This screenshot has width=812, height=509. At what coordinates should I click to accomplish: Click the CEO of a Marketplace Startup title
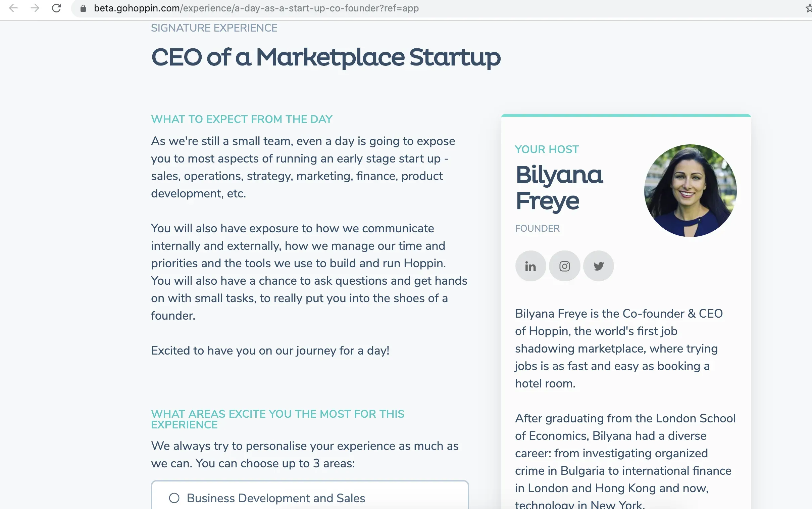click(x=325, y=57)
